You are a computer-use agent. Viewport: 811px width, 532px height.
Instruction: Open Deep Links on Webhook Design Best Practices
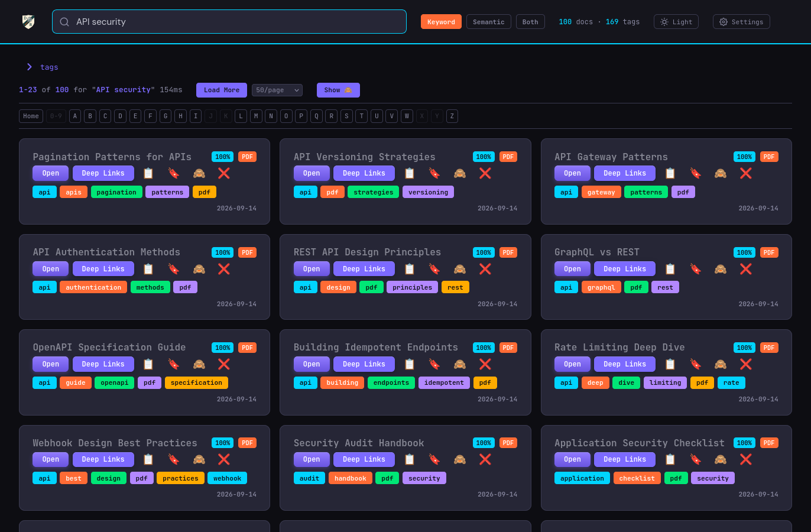[103, 459]
